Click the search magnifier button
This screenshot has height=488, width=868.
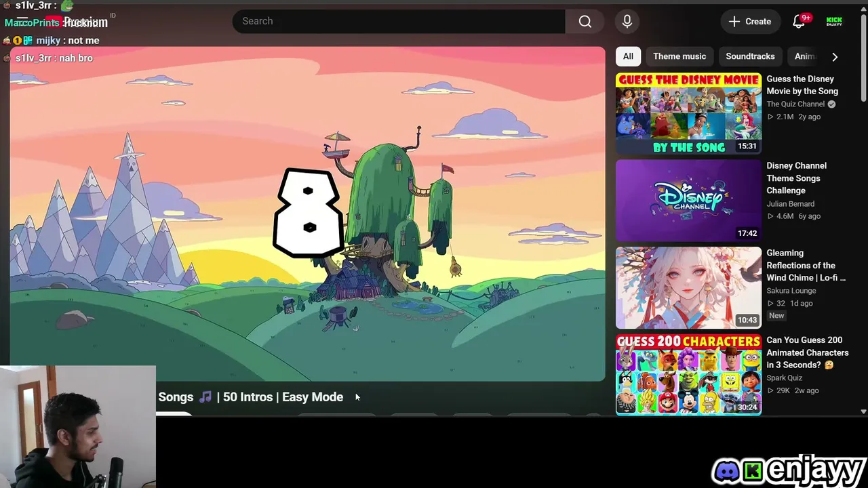click(x=585, y=21)
